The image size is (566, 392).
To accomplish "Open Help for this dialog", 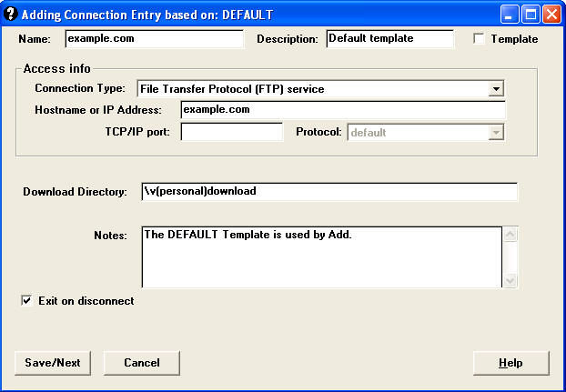I will point(510,363).
